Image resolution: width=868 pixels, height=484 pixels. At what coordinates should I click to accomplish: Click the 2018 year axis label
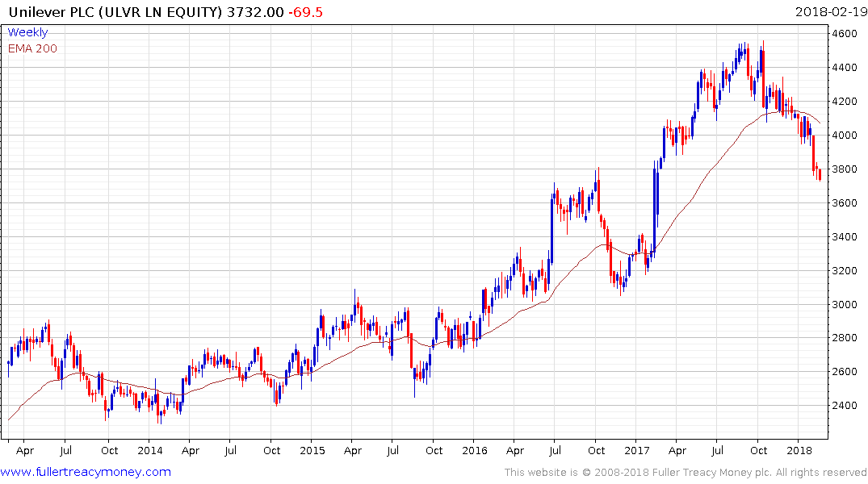coord(799,450)
